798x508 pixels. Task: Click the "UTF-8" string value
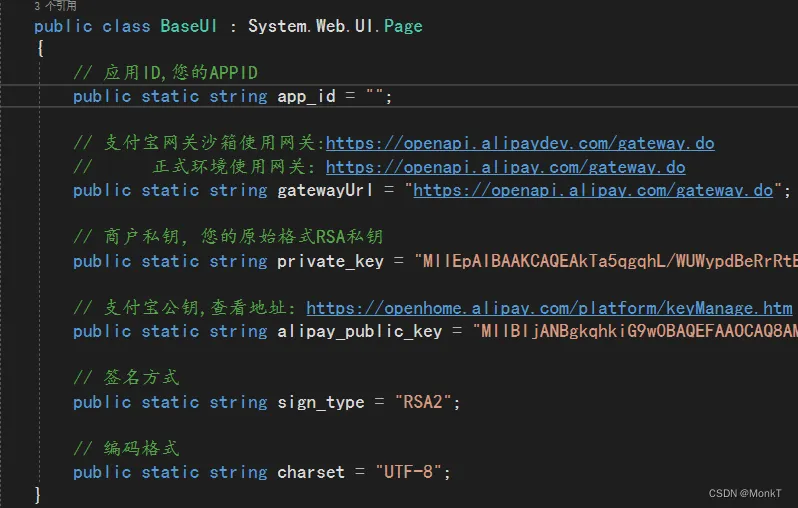point(408,472)
